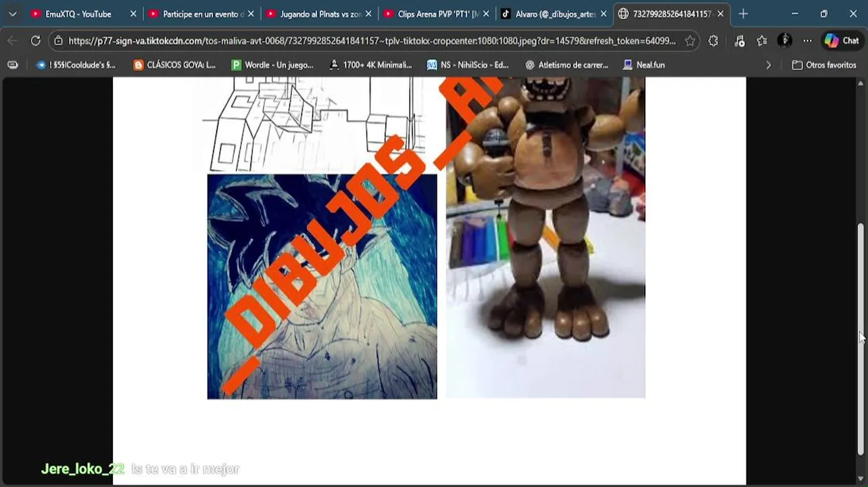Open the Neal.fun bookmark
This screenshot has width=868, height=487.
coord(644,65)
